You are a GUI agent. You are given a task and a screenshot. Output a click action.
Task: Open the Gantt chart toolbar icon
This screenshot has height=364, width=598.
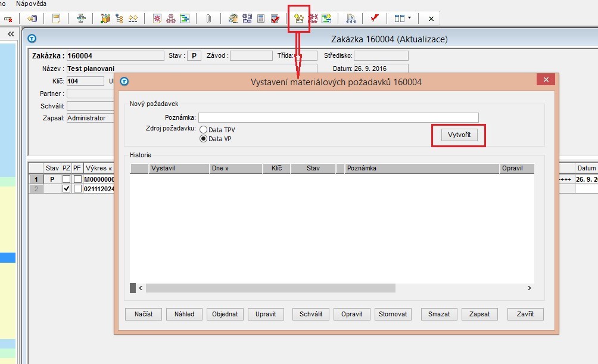click(185, 18)
